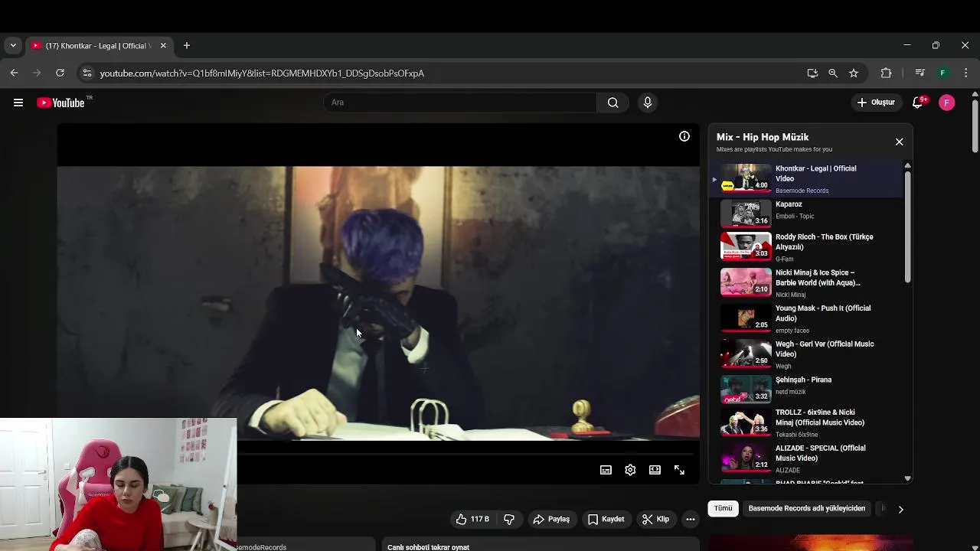
Task: Open more actions three-dot menu below video
Action: coord(690,519)
